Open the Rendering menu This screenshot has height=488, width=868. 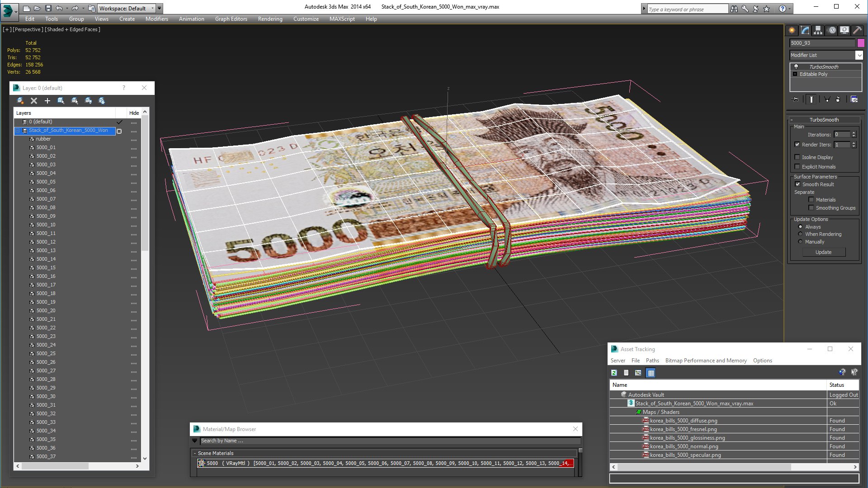270,19
